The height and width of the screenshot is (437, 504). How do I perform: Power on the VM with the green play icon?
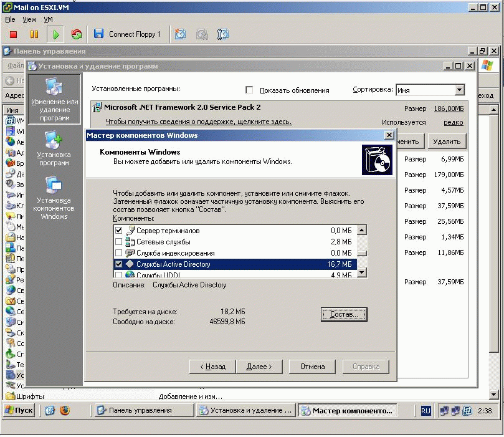(55, 34)
